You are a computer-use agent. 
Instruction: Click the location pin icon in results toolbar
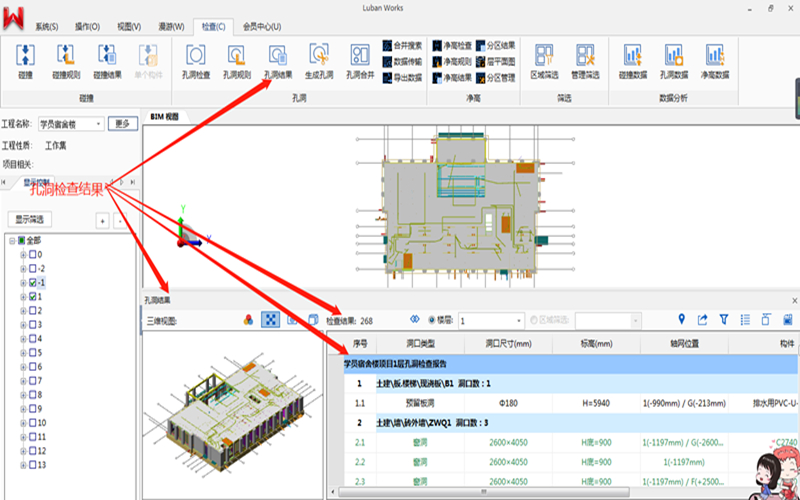[x=681, y=319]
